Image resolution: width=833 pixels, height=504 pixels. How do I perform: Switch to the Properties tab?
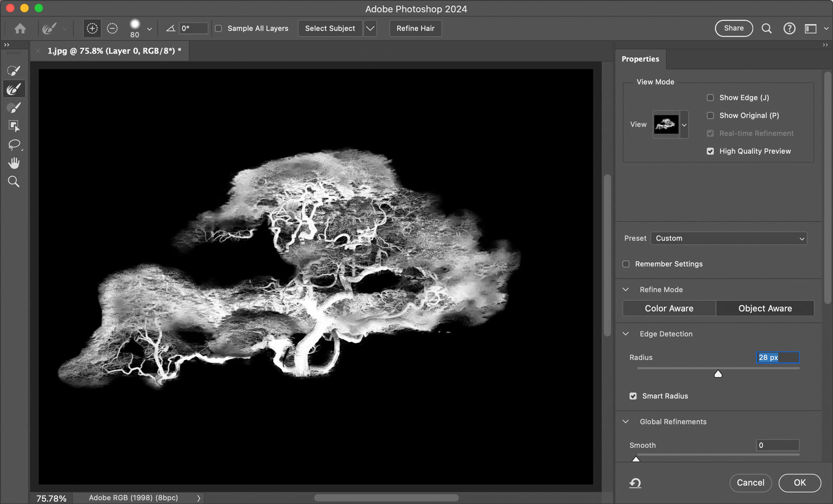click(x=640, y=59)
